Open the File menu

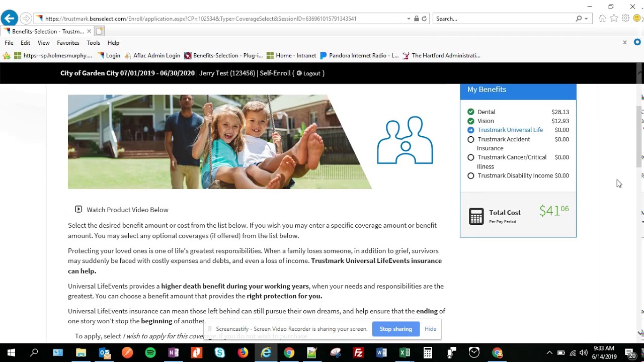pyautogui.click(x=9, y=43)
